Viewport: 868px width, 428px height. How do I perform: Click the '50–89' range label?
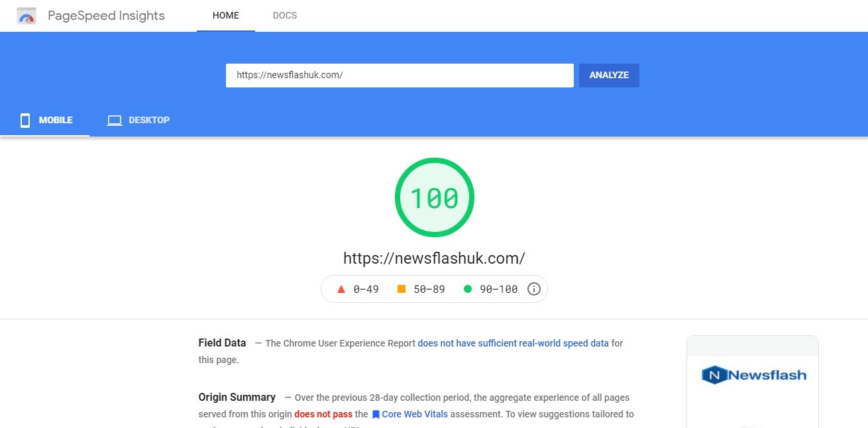coord(429,290)
